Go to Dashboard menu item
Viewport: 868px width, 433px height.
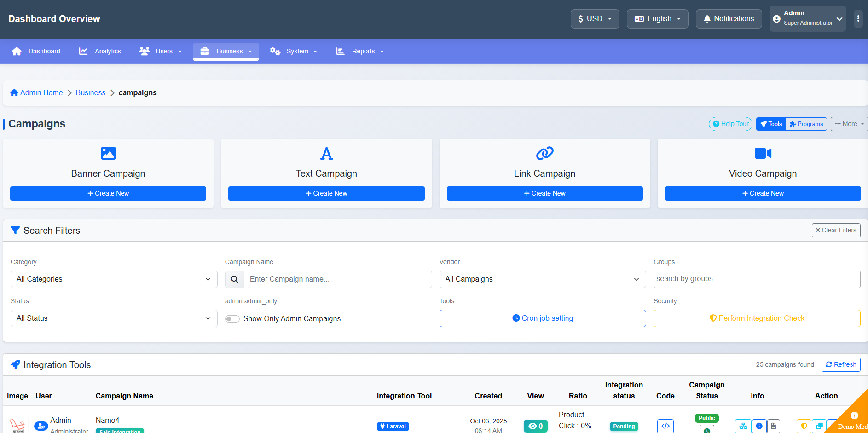point(36,51)
